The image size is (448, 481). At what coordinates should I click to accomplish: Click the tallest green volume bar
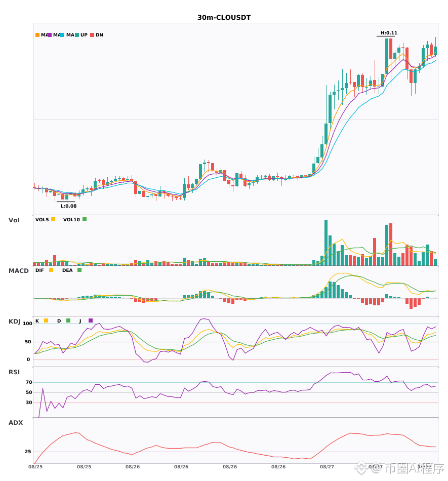point(326,243)
